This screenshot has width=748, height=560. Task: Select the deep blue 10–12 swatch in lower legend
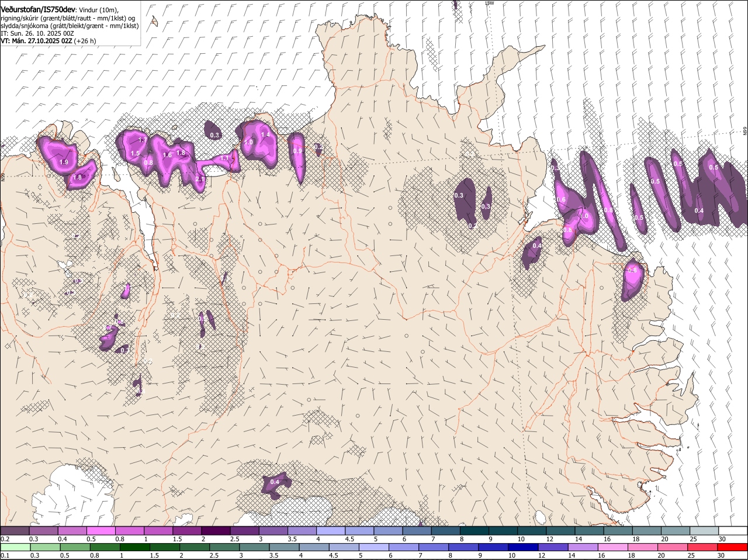[x=522, y=547]
